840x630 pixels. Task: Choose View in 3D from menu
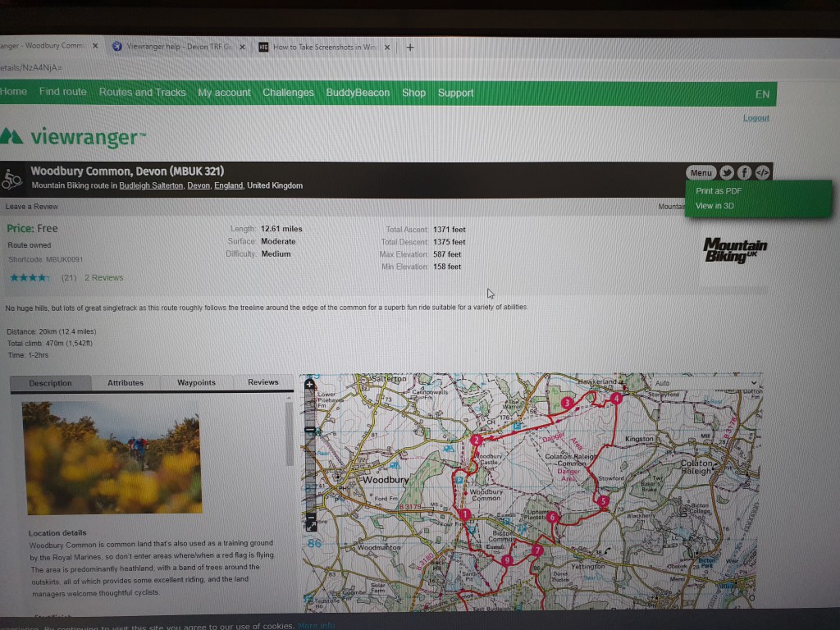(714, 206)
